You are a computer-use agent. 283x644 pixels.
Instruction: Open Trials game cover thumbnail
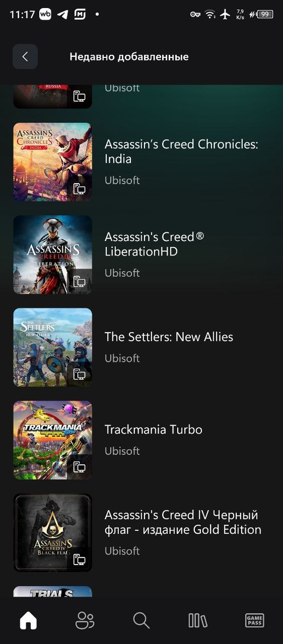point(53,591)
